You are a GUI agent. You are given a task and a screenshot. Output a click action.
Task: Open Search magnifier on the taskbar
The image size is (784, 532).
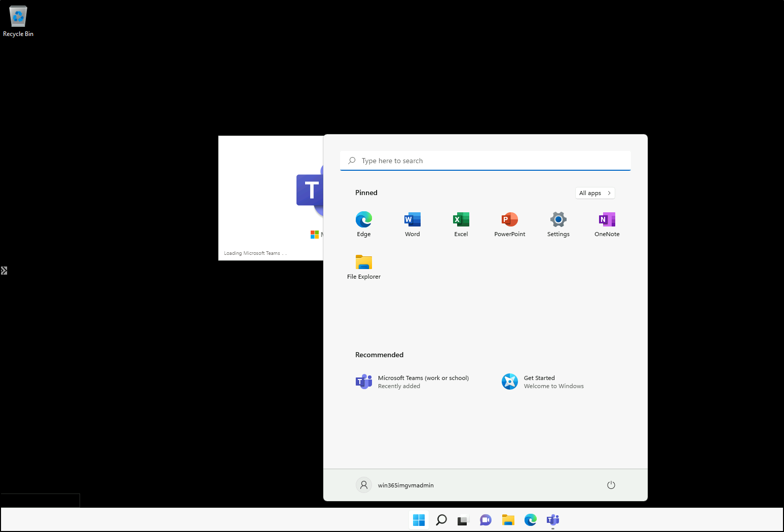[x=441, y=520]
